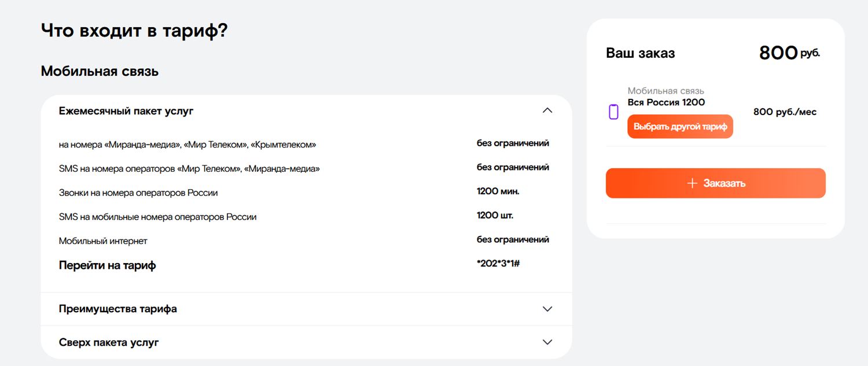Click the Вся Россия 1200 tariff name
Image resolution: width=868 pixels, height=366 pixels.
[x=666, y=102]
